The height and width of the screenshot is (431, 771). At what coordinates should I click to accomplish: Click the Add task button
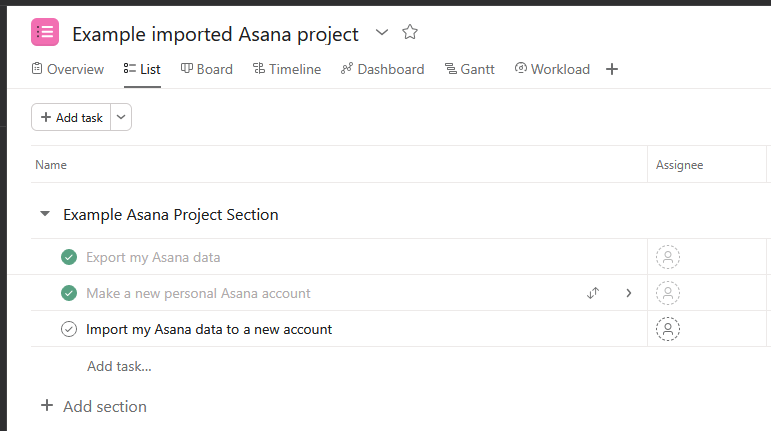(71, 117)
